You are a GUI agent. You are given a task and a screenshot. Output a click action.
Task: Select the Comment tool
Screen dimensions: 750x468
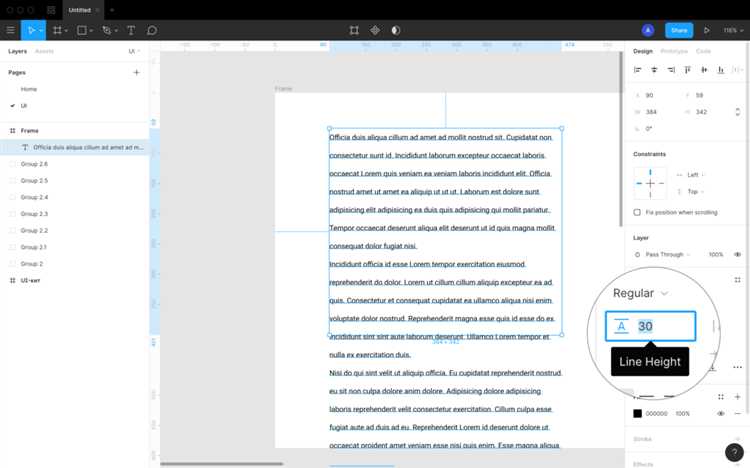click(x=152, y=30)
